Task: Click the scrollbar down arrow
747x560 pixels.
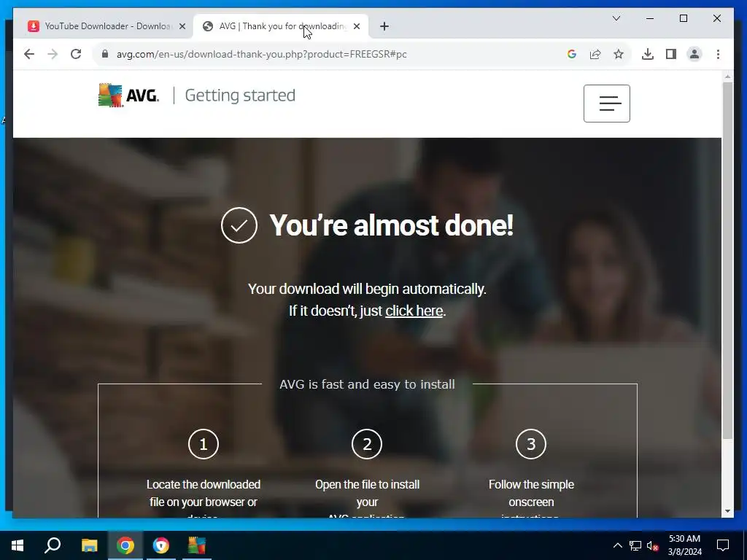Action: (727, 511)
